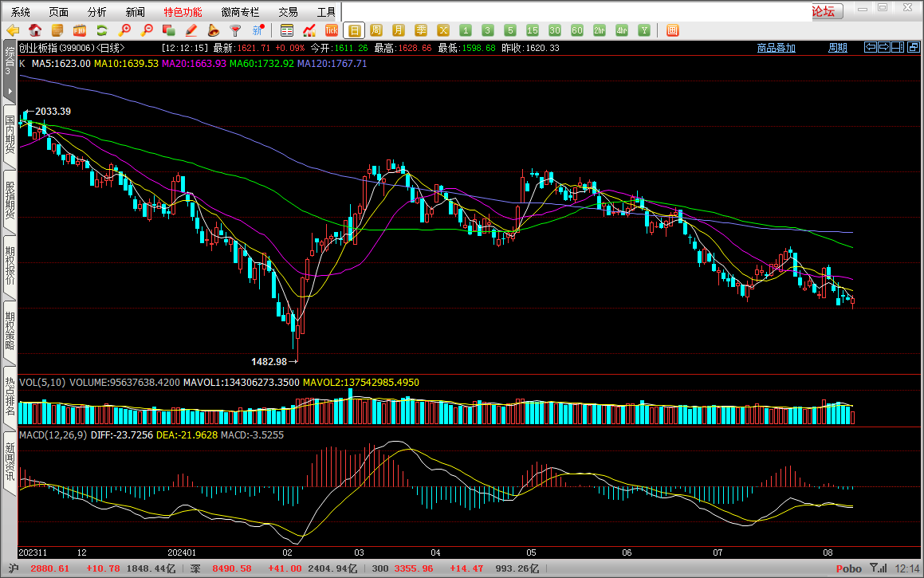Screen dimensions: 924x578
Task: Select the quarterly 季 period button
Action: 421,30
